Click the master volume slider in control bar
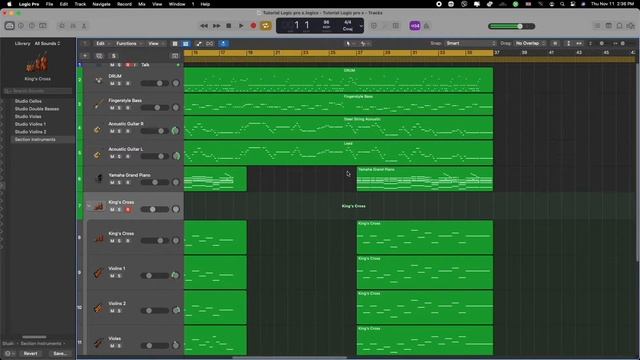640x360 pixels. click(512, 26)
